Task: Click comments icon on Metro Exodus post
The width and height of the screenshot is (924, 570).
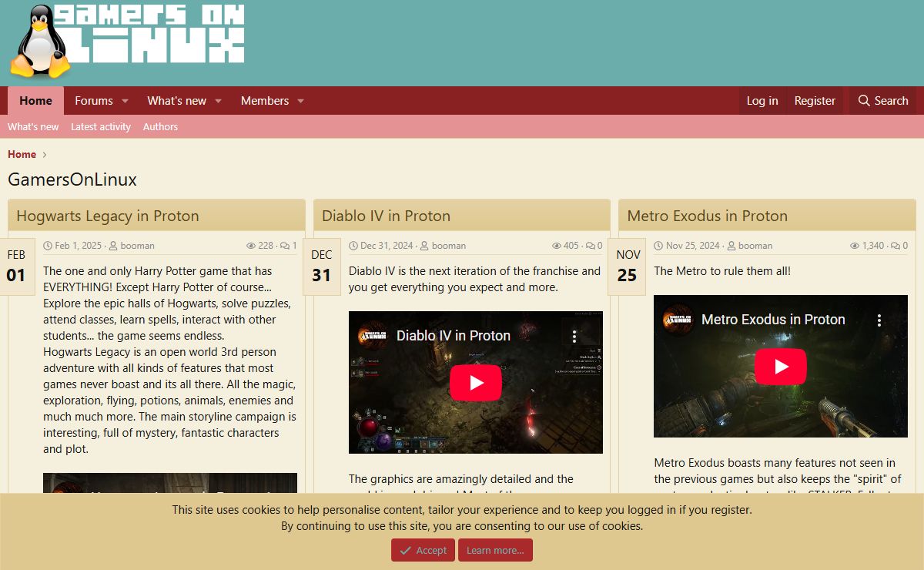Action: (896, 246)
